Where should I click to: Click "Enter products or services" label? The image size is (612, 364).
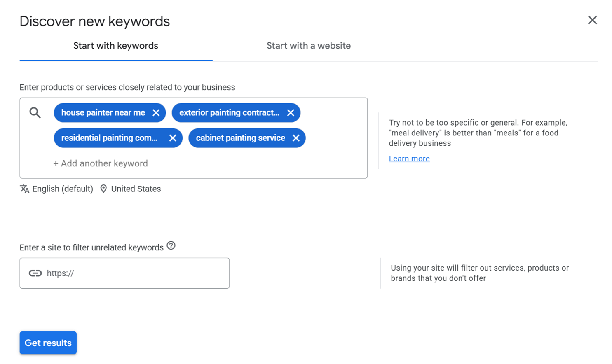[127, 87]
